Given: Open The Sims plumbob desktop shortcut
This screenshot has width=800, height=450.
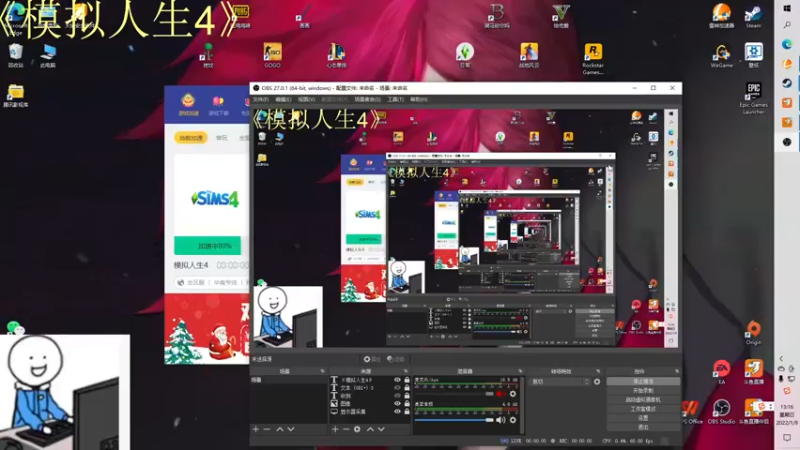Looking at the screenshot, I should (464, 56).
